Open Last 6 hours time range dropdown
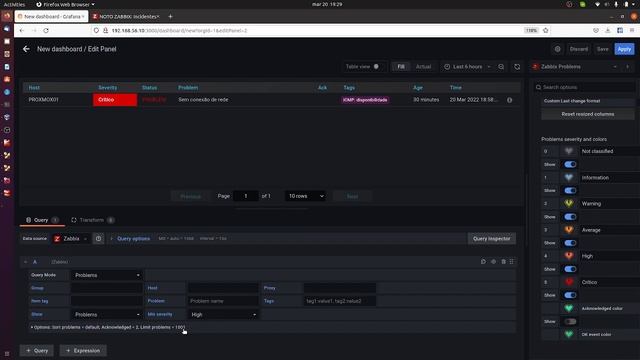The height and width of the screenshot is (360, 640). pos(467,67)
